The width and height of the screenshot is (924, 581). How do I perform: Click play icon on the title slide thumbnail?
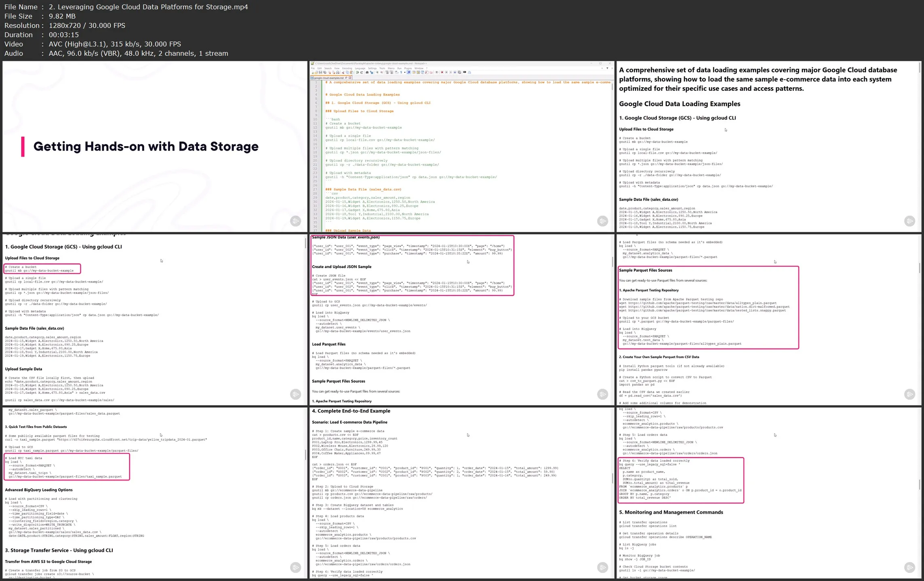tap(296, 221)
